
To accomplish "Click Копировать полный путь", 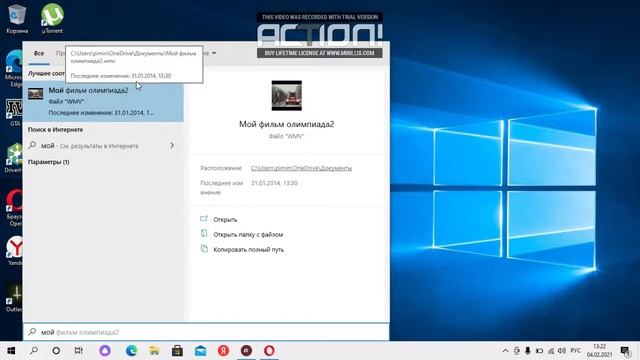I will point(249,250).
